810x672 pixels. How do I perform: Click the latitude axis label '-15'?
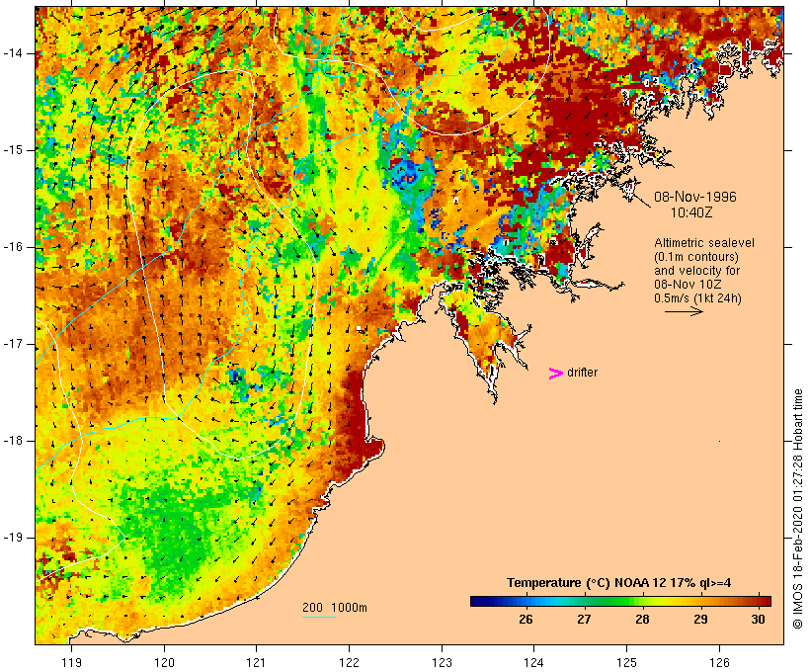point(13,150)
